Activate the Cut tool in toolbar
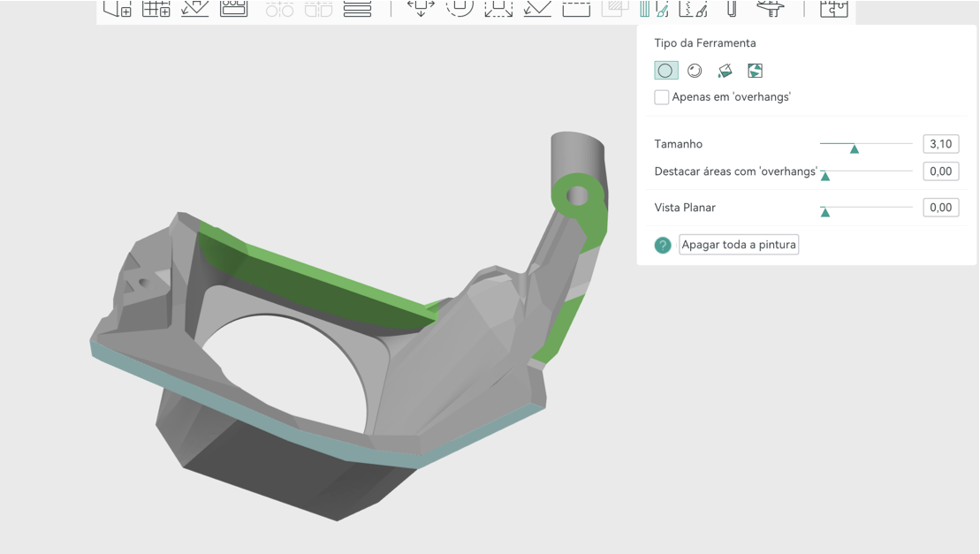The image size is (980, 554). click(576, 9)
